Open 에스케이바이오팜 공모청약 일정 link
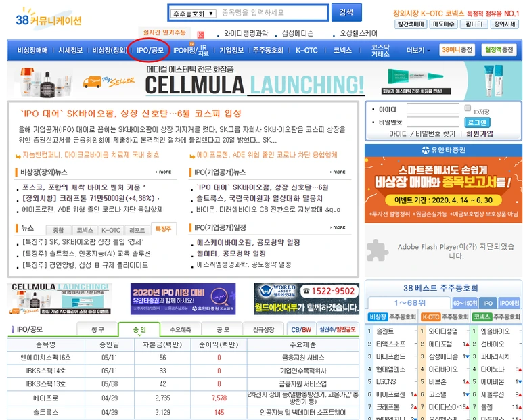Image resolution: width=523 pixels, height=420 pixels. point(248,242)
